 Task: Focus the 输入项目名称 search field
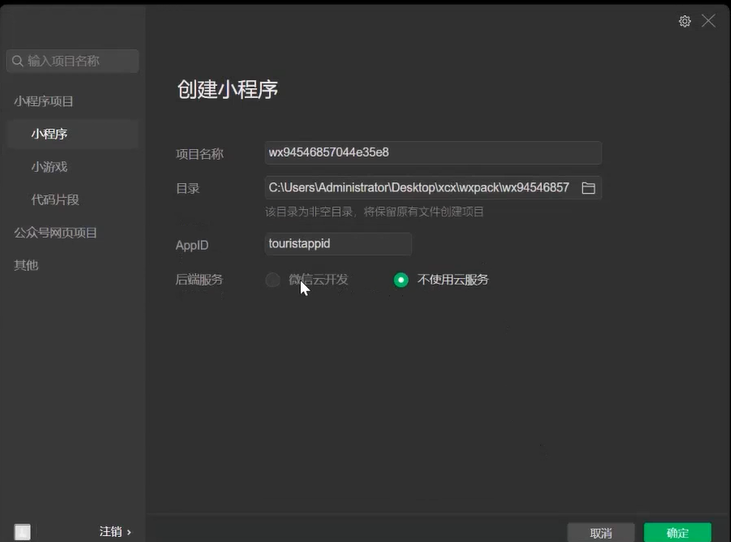(x=73, y=61)
